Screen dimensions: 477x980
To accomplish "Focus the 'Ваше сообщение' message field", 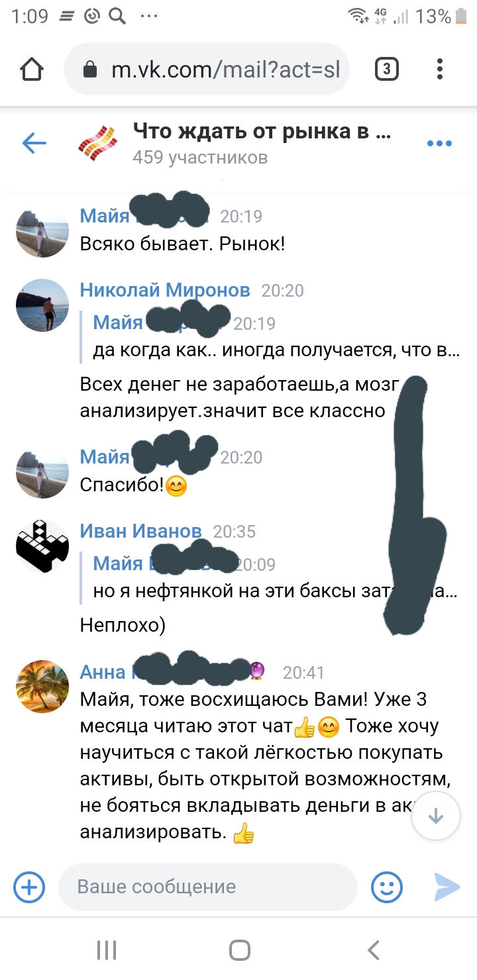I will [207, 887].
